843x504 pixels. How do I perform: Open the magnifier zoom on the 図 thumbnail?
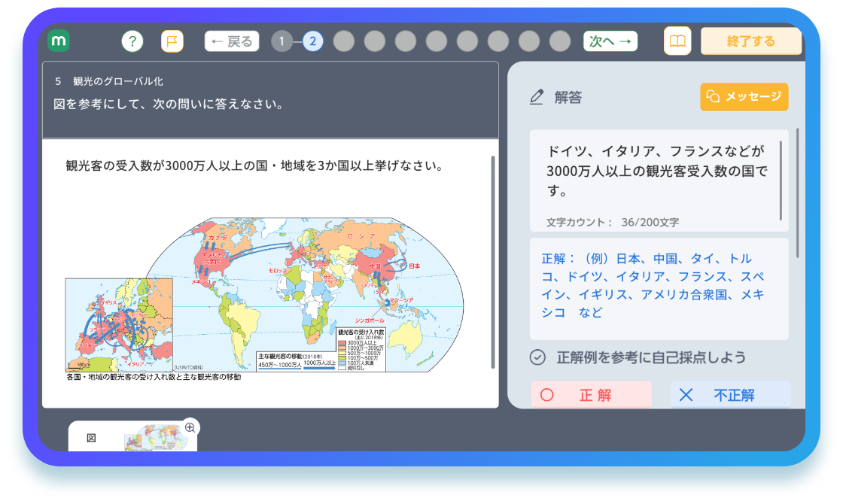pos(190,427)
